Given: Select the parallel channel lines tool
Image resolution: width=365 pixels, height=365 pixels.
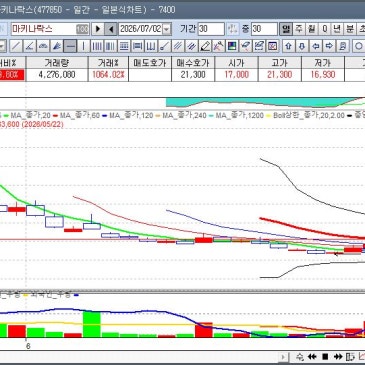Looking at the screenshot, I should coord(178,46).
